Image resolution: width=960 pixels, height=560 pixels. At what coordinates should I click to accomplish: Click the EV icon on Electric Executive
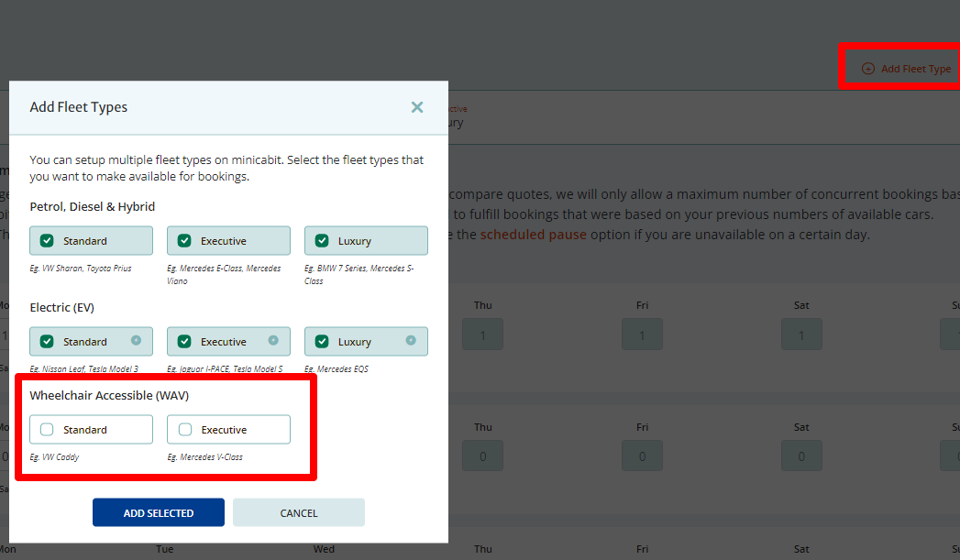tap(273, 340)
